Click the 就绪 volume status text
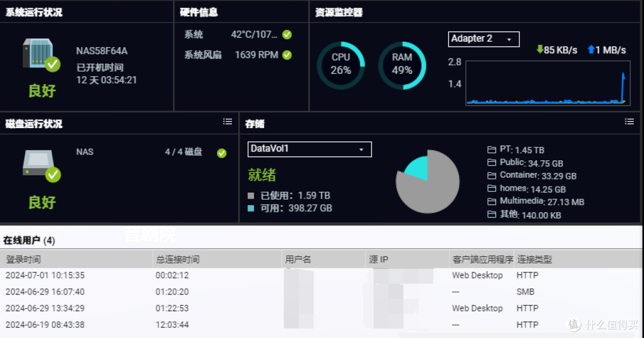The image size is (644, 338). click(262, 175)
